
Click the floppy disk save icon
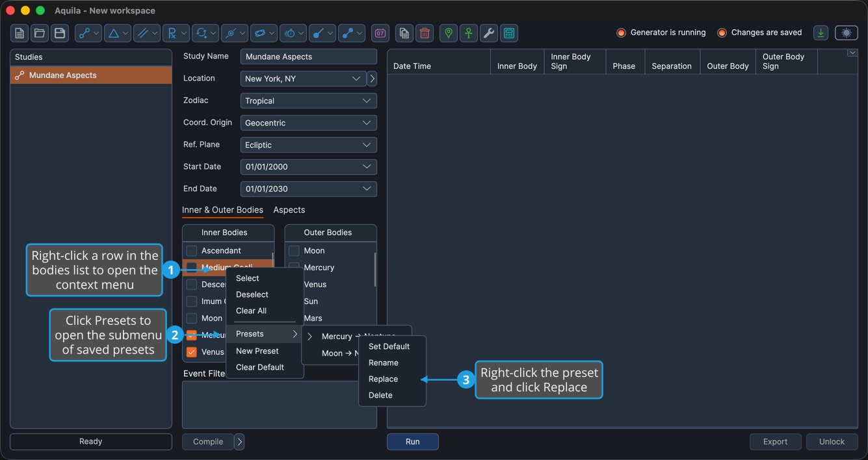pos(60,33)
